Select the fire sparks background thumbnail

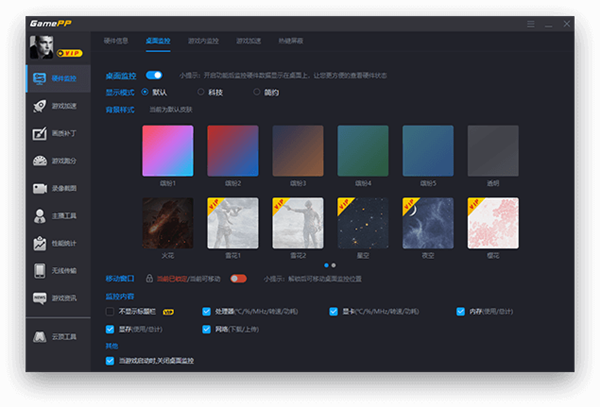click(168, 223)
